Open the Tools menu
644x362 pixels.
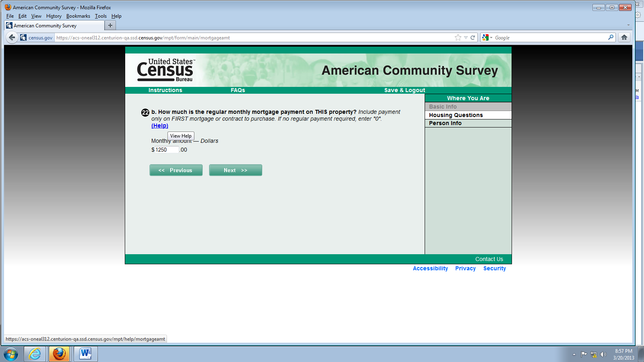pyautogui.click(x=101, y=16)
